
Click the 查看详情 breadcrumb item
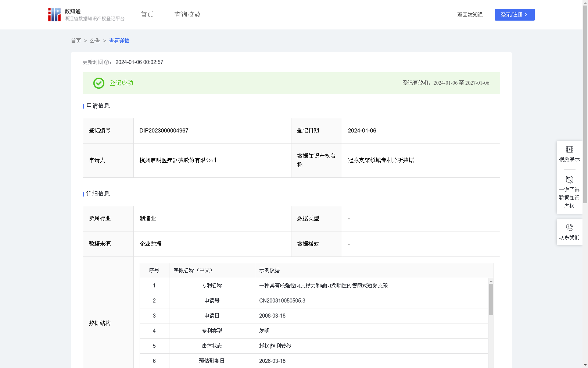pyautogui.click(x=119, y=41)
